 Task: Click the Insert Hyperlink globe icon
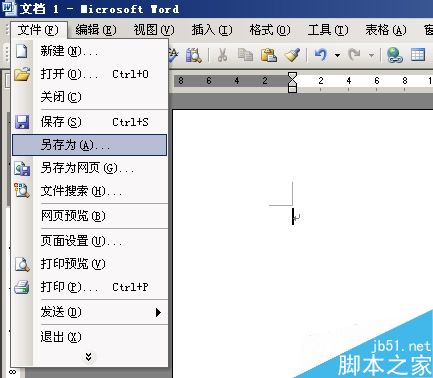pyautogui.click(x=395, y=55)
